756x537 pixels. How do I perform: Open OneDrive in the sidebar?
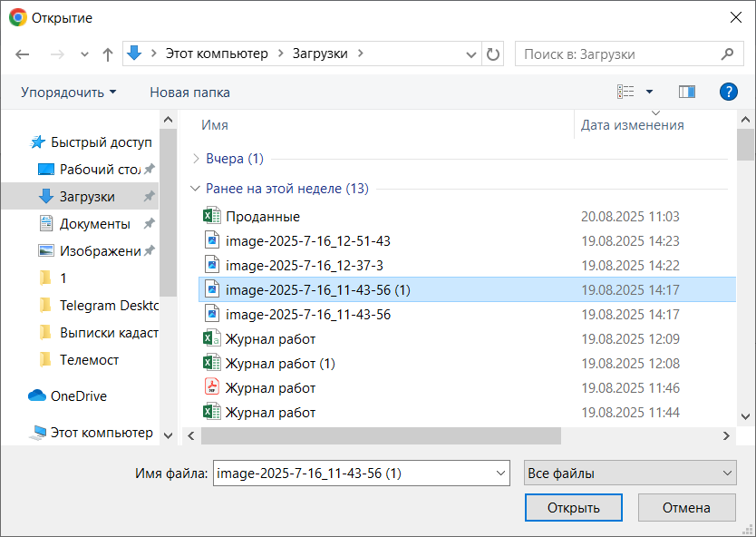tap(78, 396)
